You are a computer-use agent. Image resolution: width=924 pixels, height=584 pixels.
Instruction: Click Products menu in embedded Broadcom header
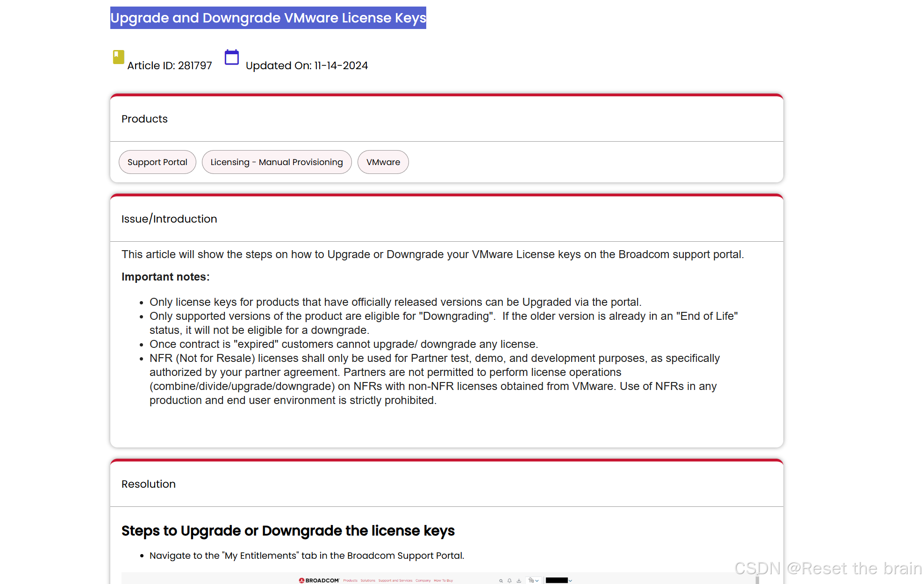click(350, 580)
